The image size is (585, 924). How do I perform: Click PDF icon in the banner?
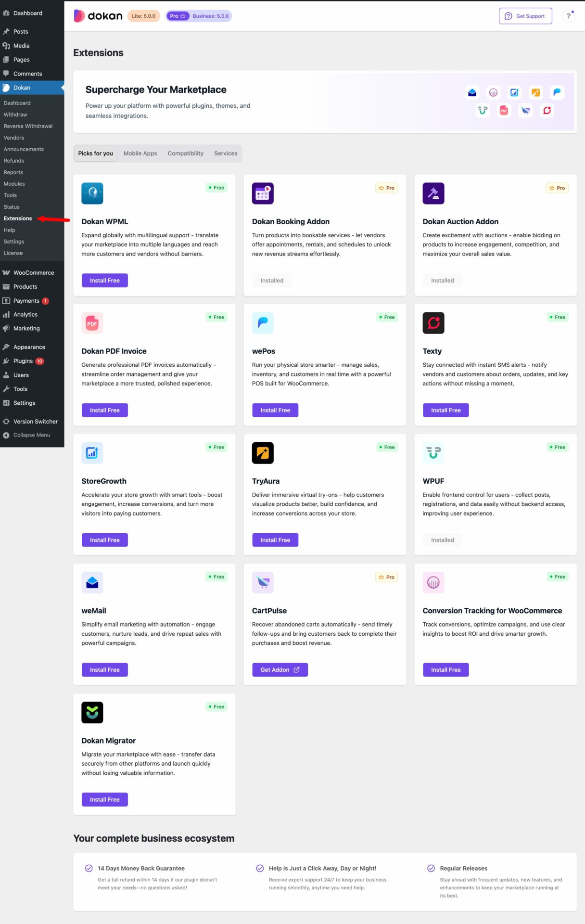(x=504, y=111)
